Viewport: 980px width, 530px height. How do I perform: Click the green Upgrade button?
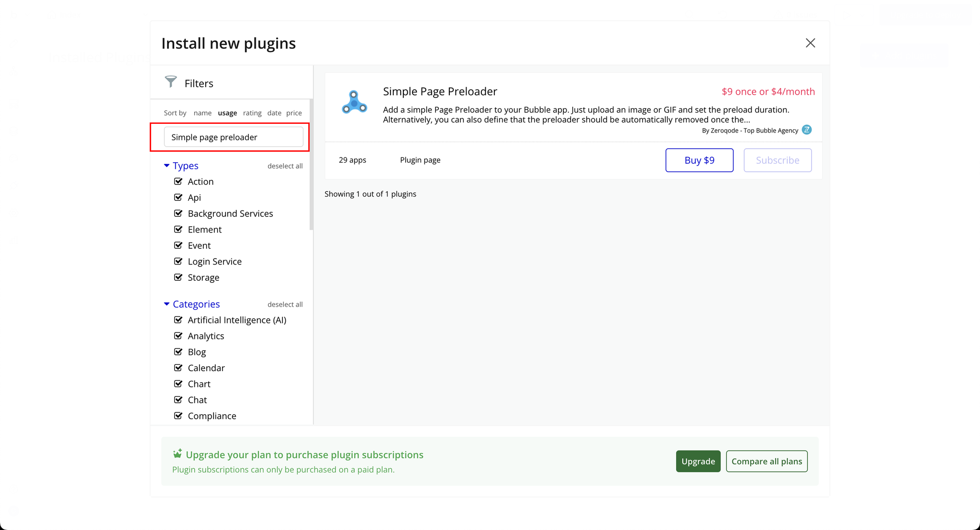click(698, 461)
